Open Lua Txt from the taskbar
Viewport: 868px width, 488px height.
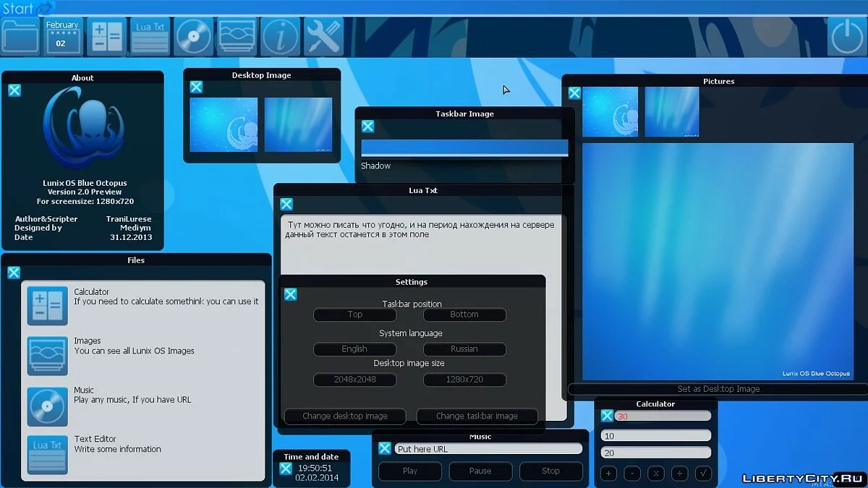pos(150,35)
